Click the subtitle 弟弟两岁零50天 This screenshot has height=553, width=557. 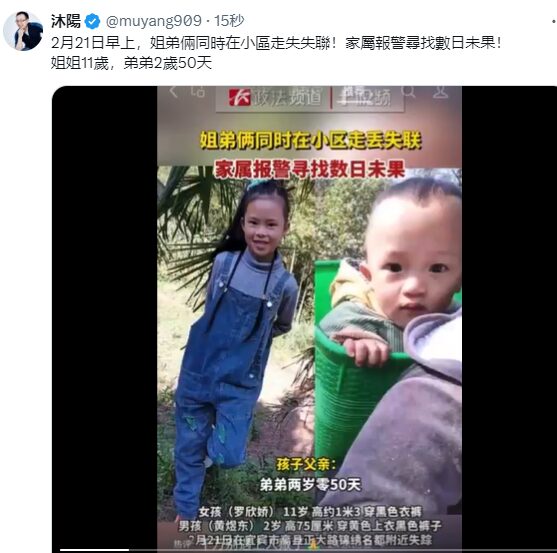click(310, 485)
